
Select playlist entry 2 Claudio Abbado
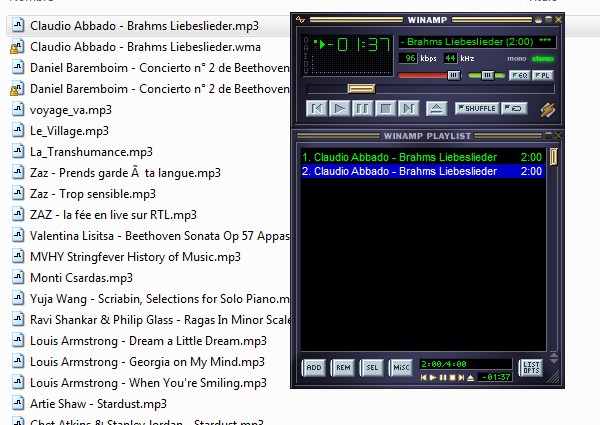click(422, 171)
